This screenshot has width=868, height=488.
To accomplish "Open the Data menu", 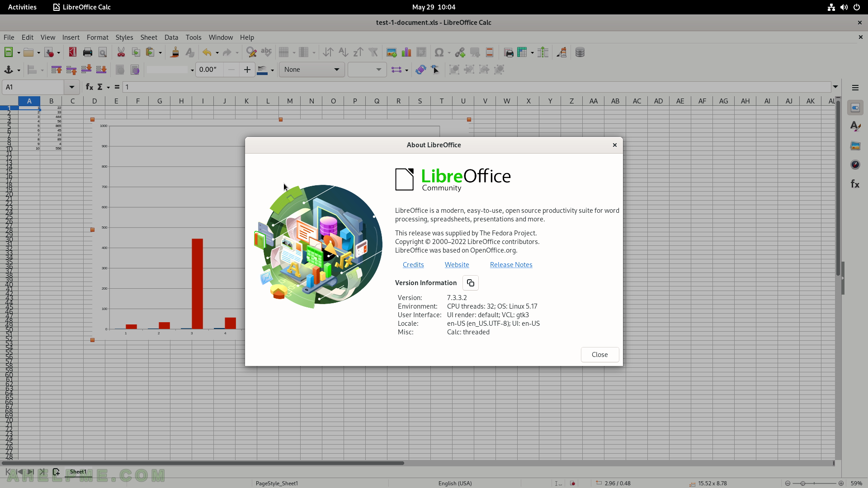I will click(x=171, y=38).
